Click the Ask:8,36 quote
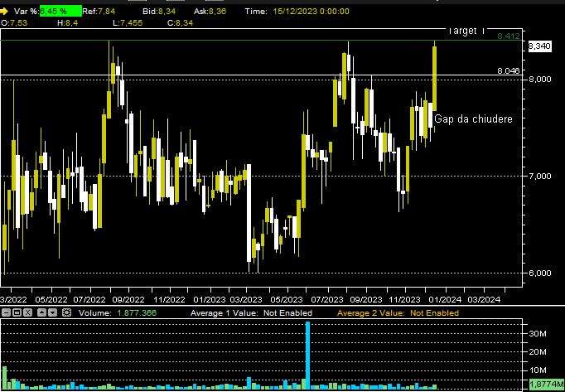This screenshot has width=565, height=392. coord(210,11)
